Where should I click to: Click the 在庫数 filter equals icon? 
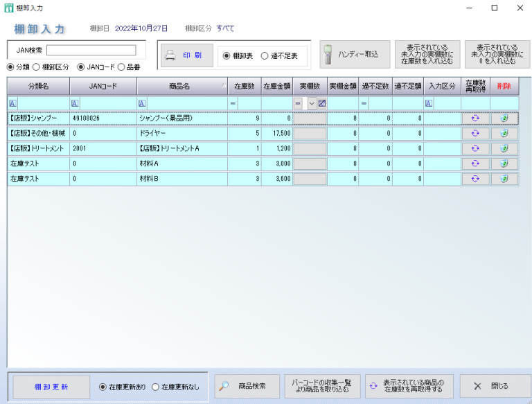233,103
